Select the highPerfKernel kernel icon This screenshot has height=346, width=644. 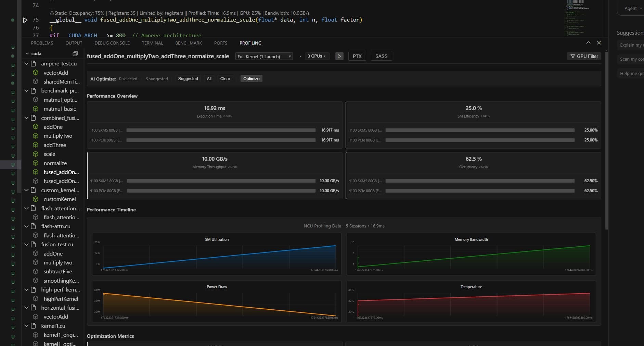coord(36,299)
